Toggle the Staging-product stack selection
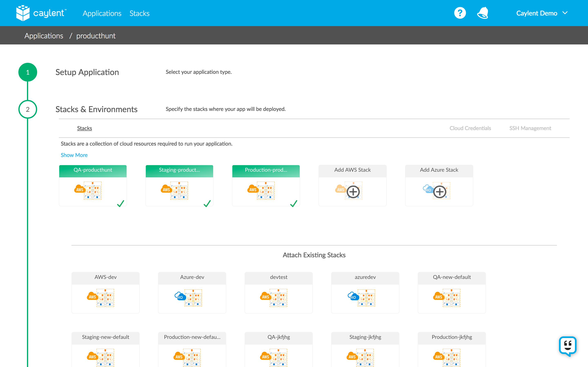Viewport: 588px width, 367px height. [x=207, y=203]
